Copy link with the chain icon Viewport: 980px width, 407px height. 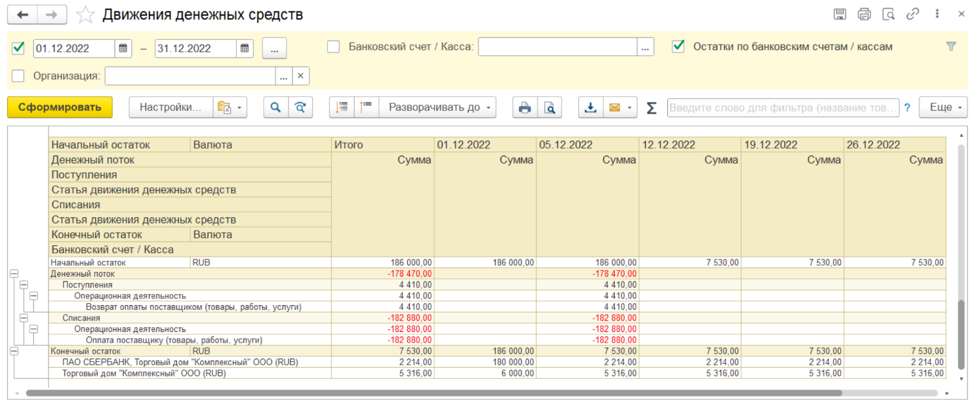(x=913, y=14)
